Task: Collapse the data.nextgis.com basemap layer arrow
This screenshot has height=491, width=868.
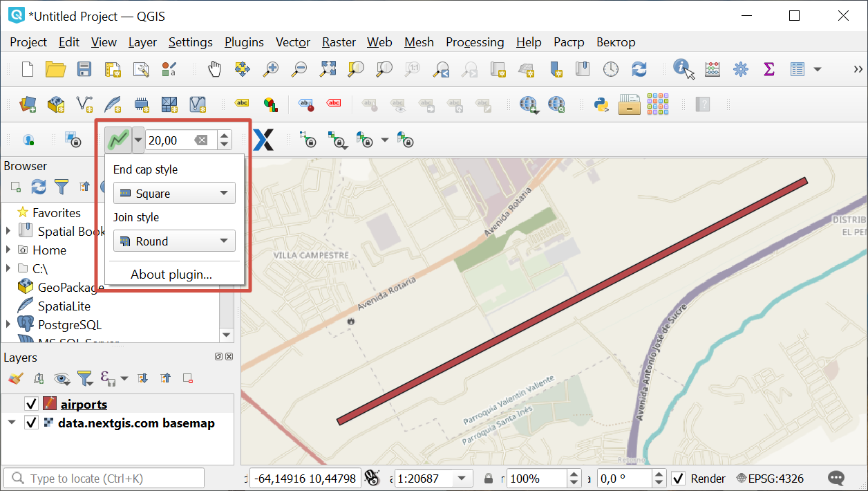Action: (x=12, y=423)
